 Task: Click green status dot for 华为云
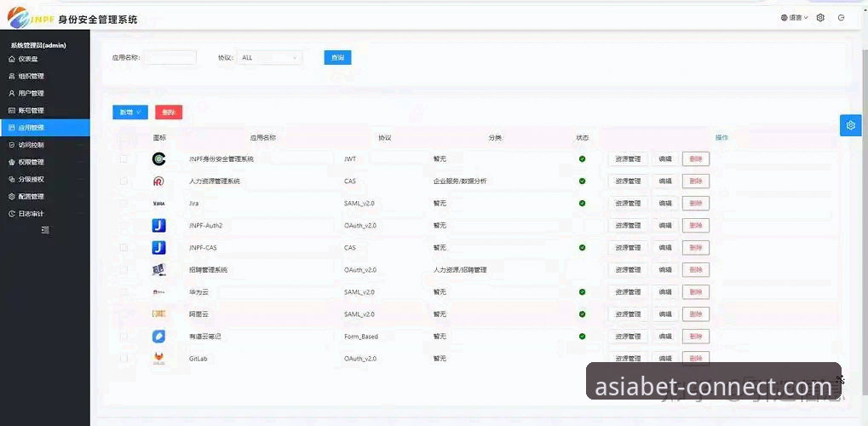coord(582,292)
